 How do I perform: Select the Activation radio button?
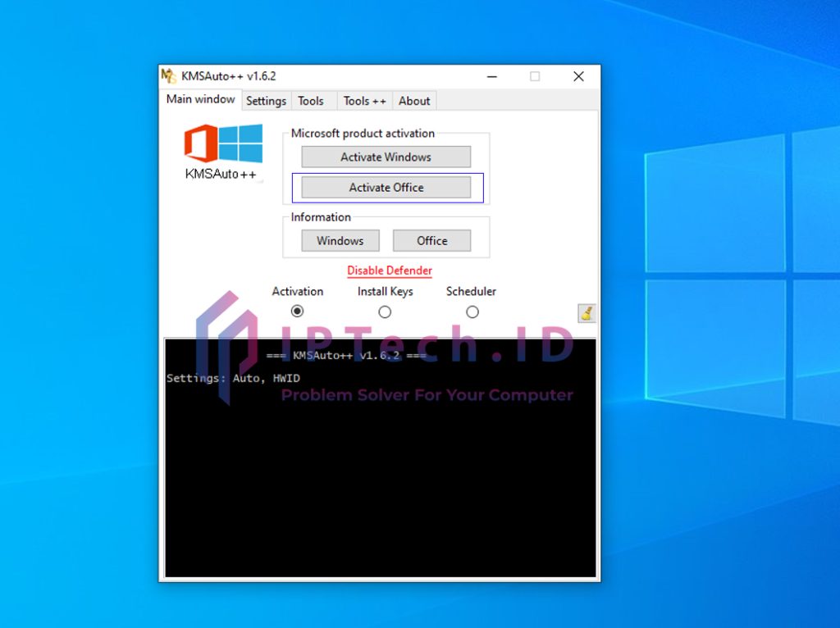(297, 311)
